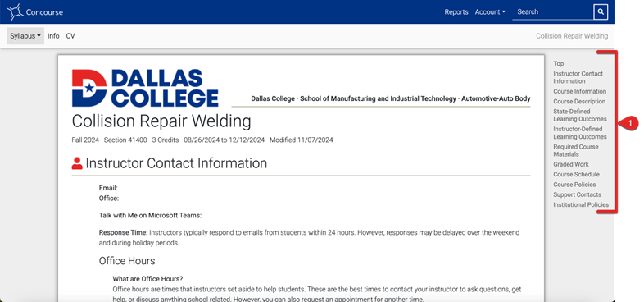Go to State-Defined Learning Outcomes link
644x302 pixels.
[x=579, y=115]
